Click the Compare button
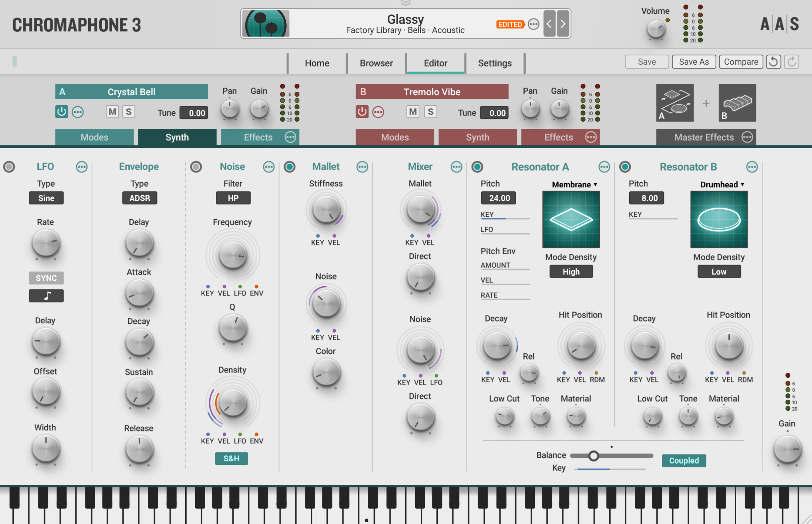 741,61
